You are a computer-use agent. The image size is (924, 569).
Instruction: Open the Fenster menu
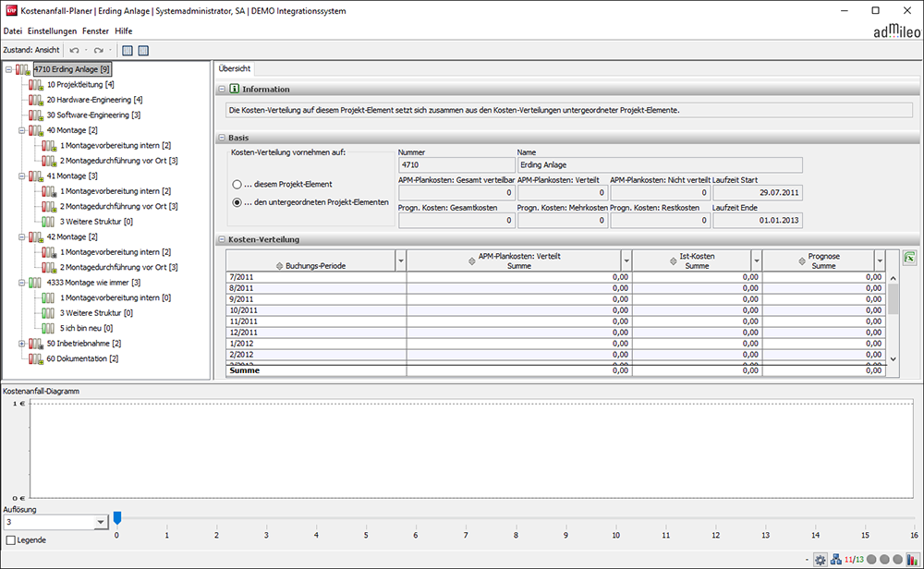[x=95, y=31]
